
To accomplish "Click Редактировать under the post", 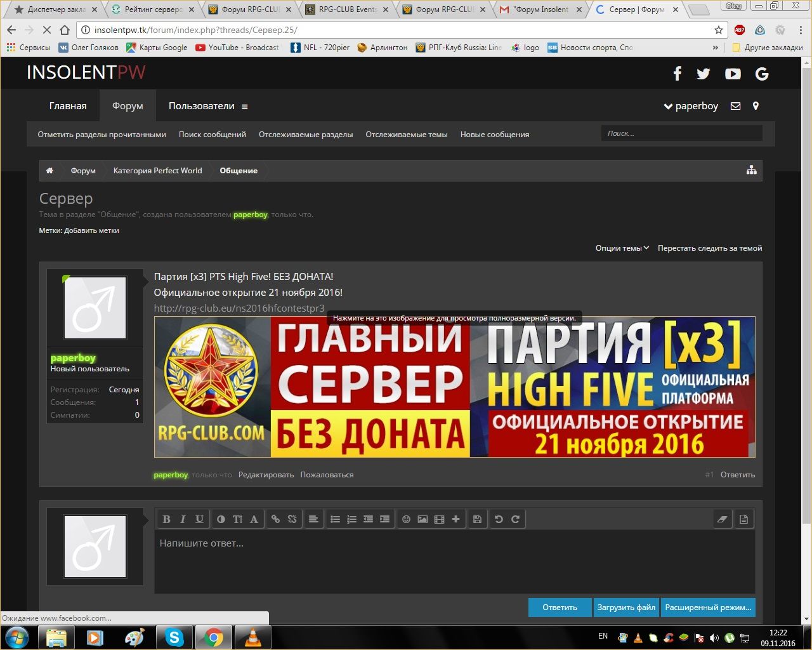I will (266, 475).
